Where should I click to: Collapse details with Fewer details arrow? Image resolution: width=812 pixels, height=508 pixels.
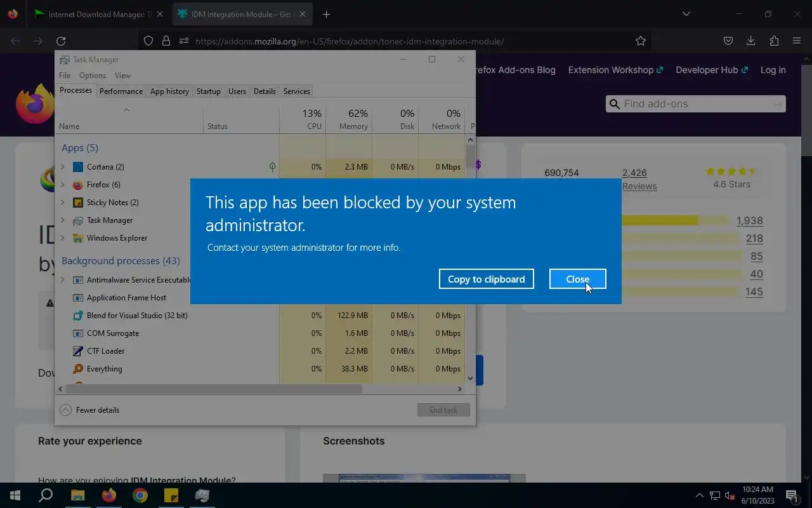[66, 410]
